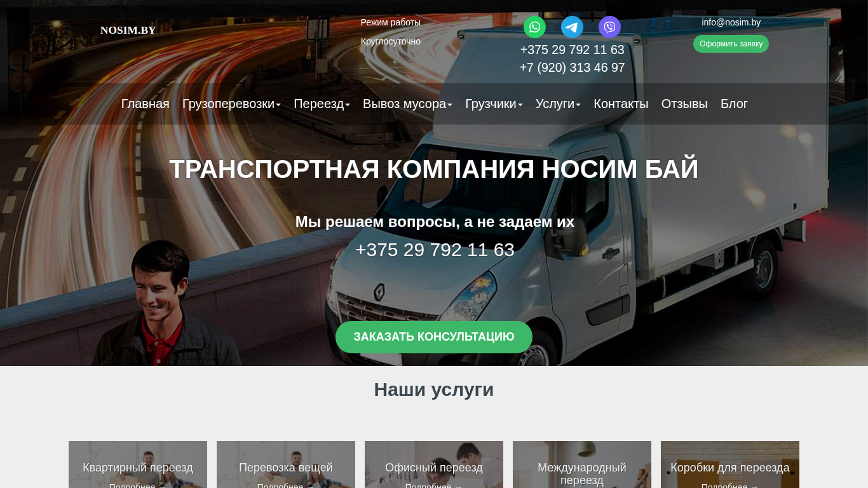The image size is (868, 488).
Task: Click the ЗАКАЗАТЬ КОНСУЛЬТАЦИЮ button
Action: (434, 337)
